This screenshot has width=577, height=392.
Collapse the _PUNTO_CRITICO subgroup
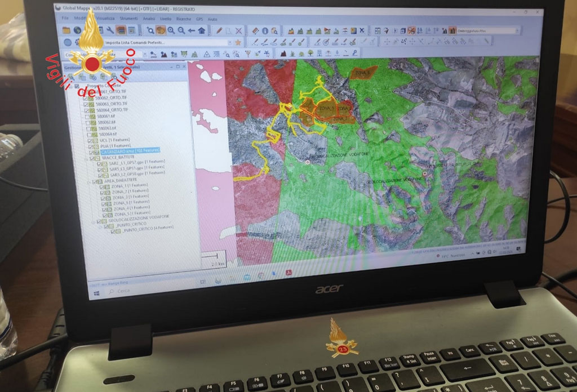click(100, 227)
